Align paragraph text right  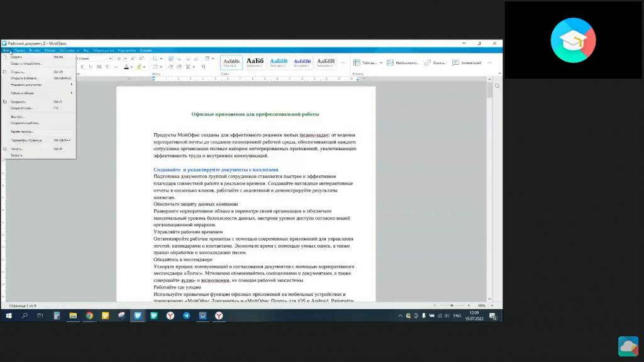[187, 58]
